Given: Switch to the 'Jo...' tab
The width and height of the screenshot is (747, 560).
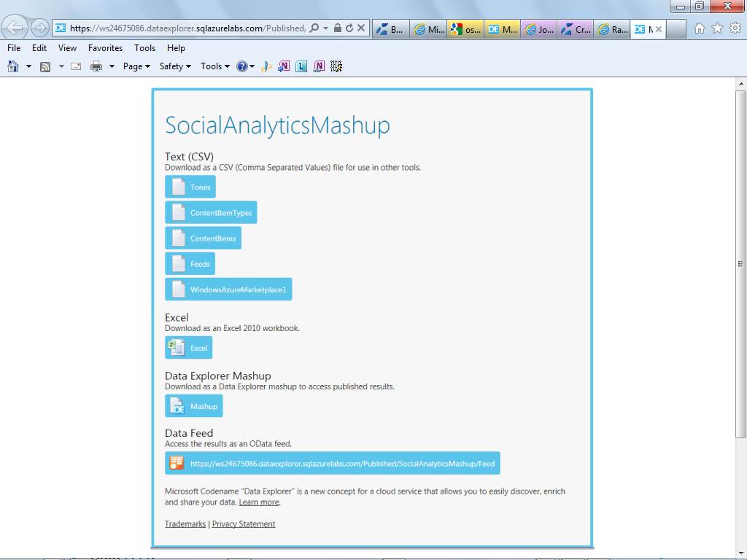Looking at the screenshot, I should tap(540, 29).
